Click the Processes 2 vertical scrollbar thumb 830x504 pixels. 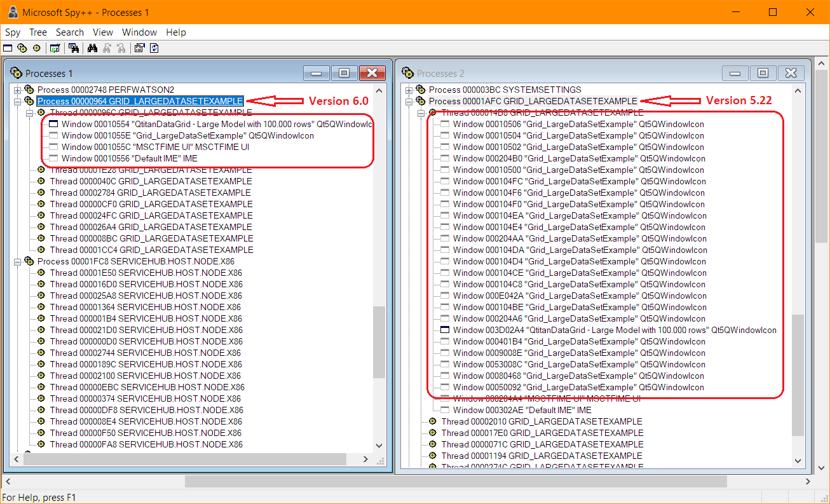point(799,375)
